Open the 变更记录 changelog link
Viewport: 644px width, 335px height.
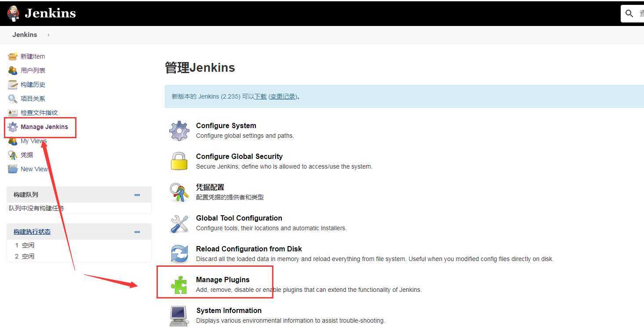click(x=283, y=96)
